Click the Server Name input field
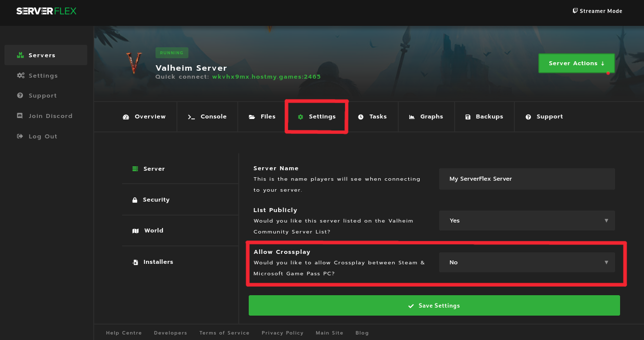The width and height of the screenshot is (644, 340). pos(527,179)
